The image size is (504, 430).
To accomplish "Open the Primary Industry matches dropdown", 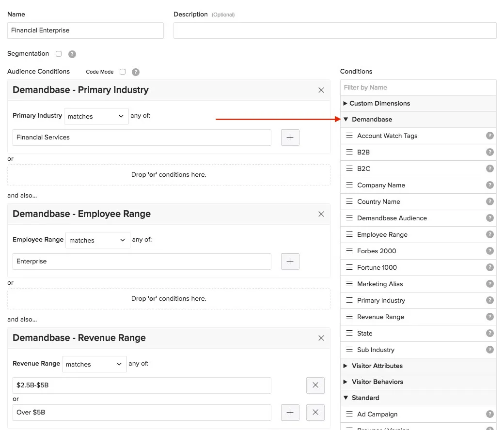I will pos(96,116).
